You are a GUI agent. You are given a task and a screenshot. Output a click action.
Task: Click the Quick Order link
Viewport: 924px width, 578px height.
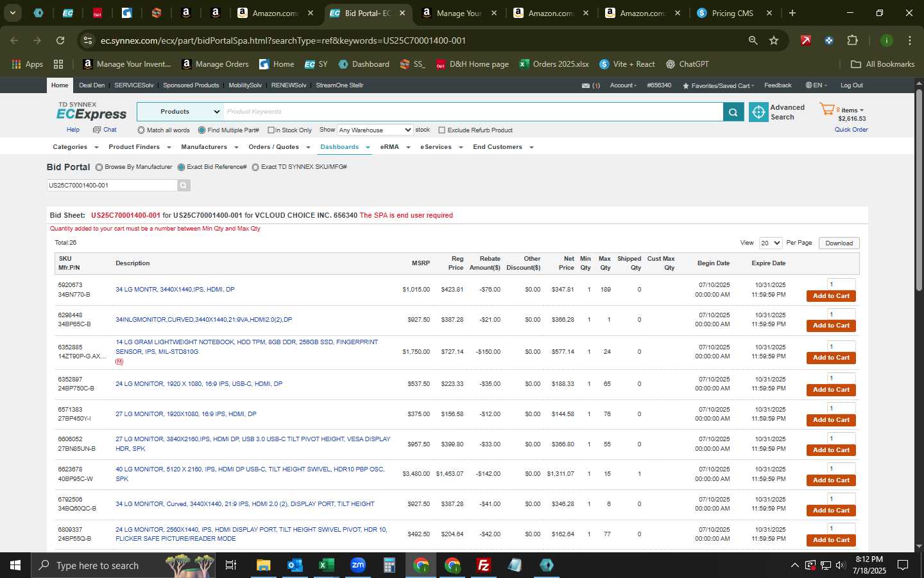851,130
